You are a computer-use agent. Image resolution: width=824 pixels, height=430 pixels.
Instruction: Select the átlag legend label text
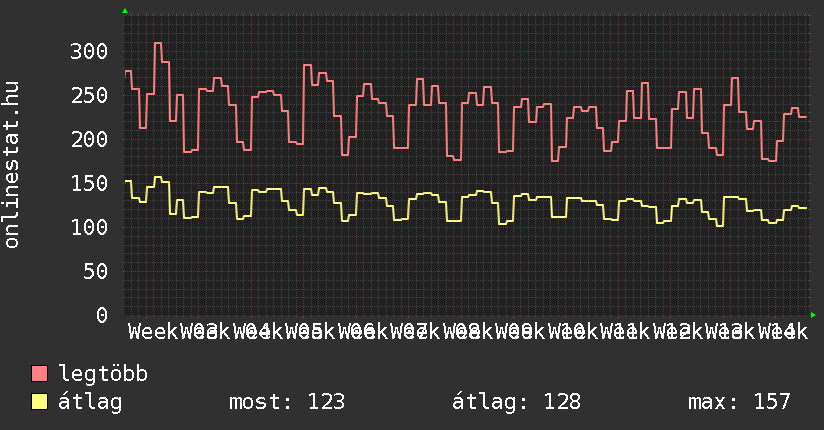(91, 402)
